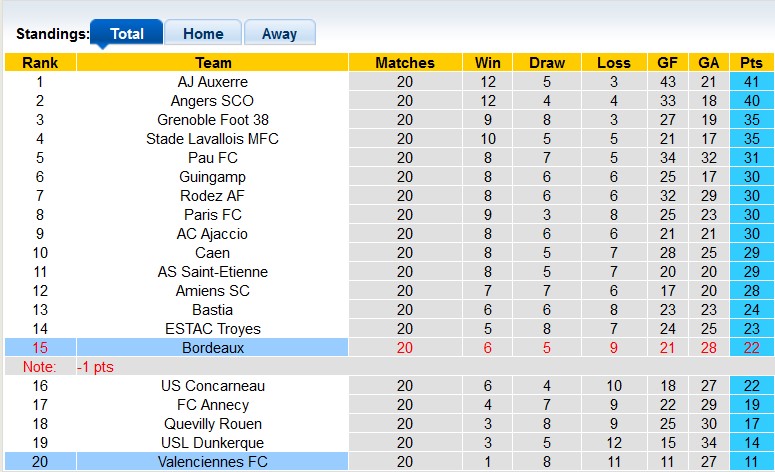The height and width of the screenshot is (472, 775).
Task: Open Stade Lavallois MFC team link
Action: [x=213, y=139]
